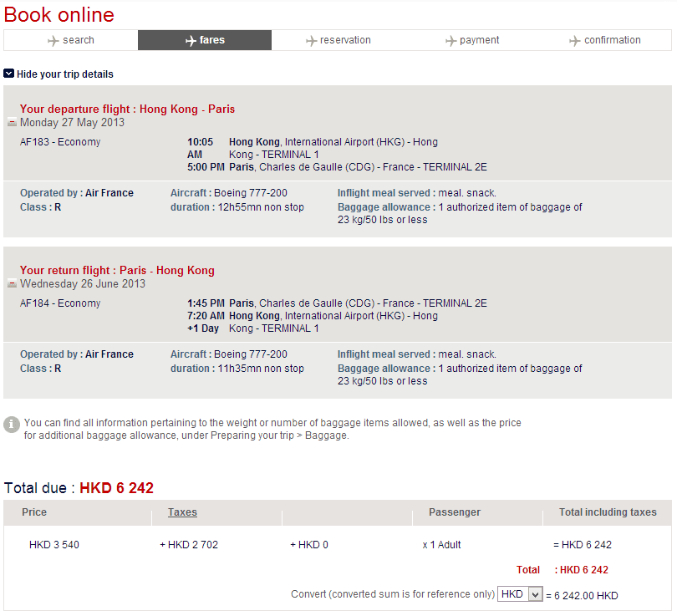Click the airplane icon beside the search step

[x=53, y=40]
